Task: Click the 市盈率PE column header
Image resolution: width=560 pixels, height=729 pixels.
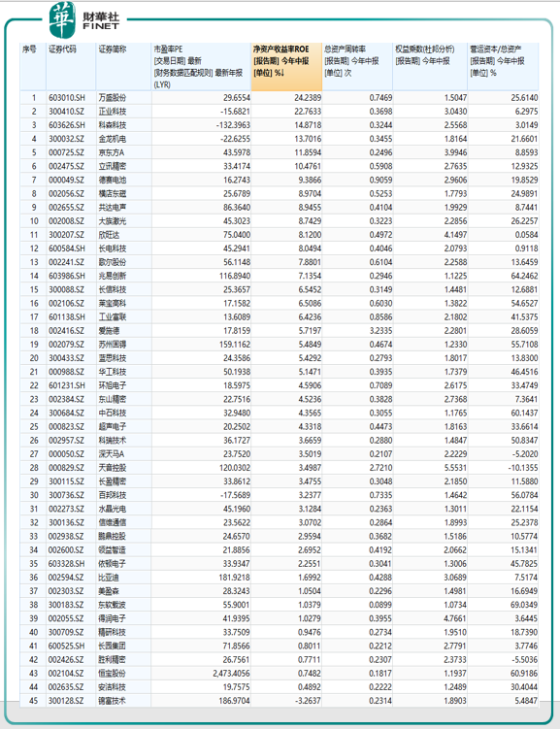Action: coord(201,67)
